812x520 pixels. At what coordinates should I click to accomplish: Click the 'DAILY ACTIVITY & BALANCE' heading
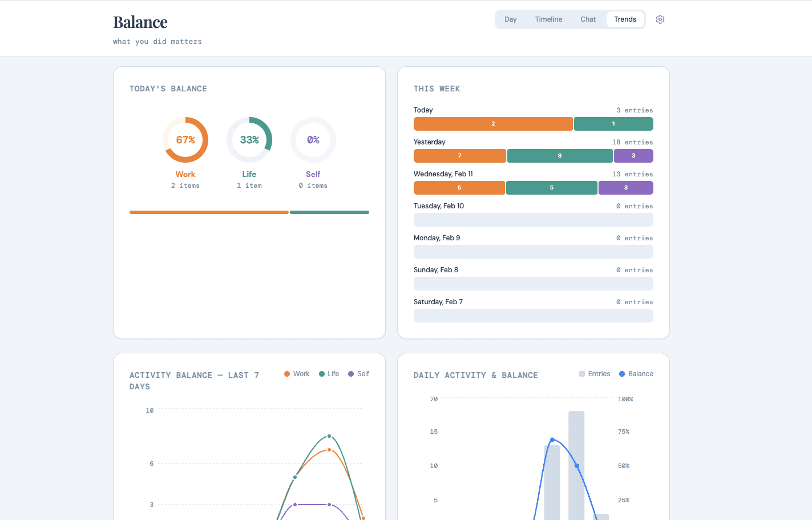click(476, 375)
